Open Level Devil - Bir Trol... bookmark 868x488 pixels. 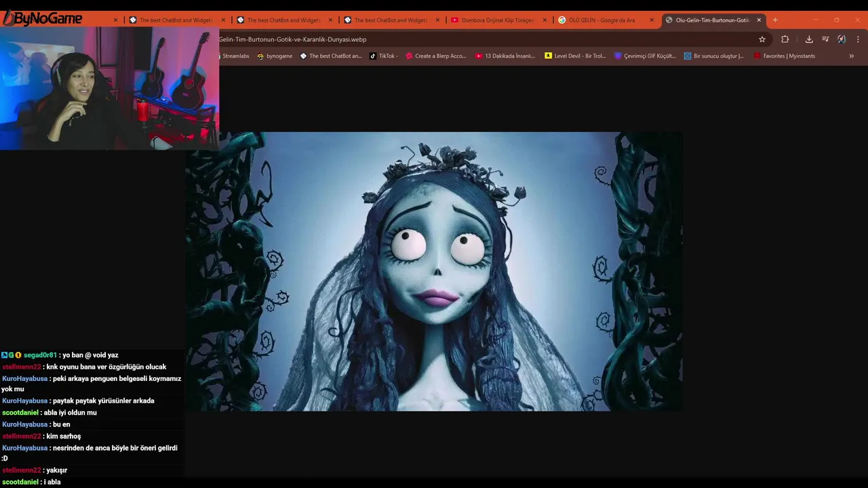pos(575,56)
